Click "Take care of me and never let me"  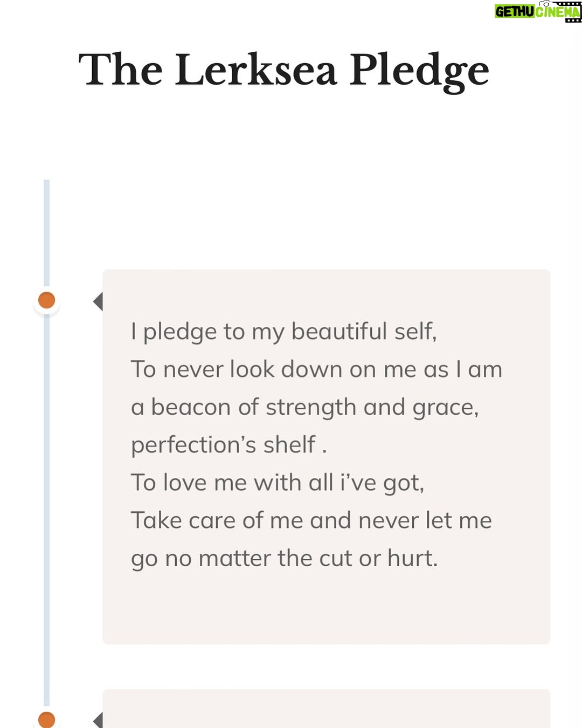click(x=311, y=521)
